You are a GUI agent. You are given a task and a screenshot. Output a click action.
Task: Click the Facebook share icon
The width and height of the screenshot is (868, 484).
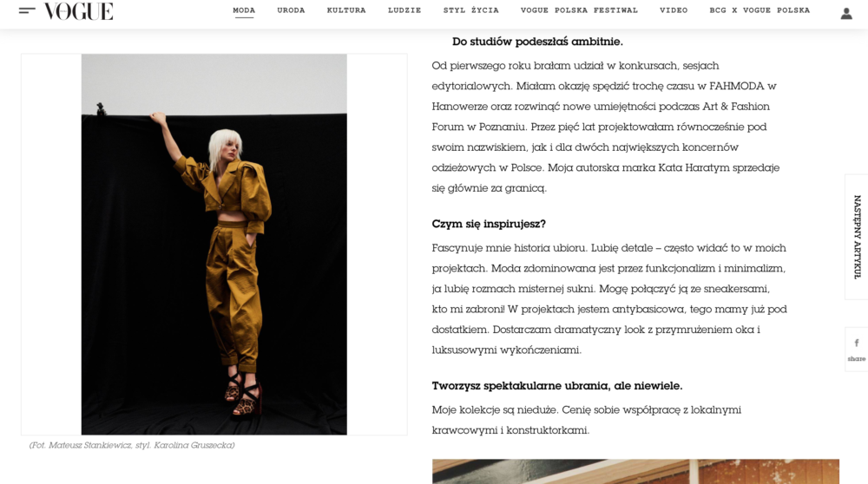[857, 343]
